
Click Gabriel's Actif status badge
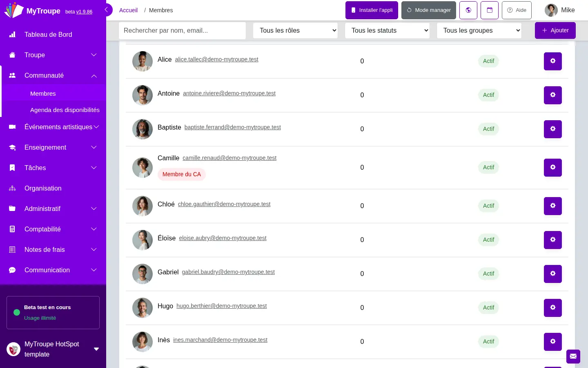(488, 274)
